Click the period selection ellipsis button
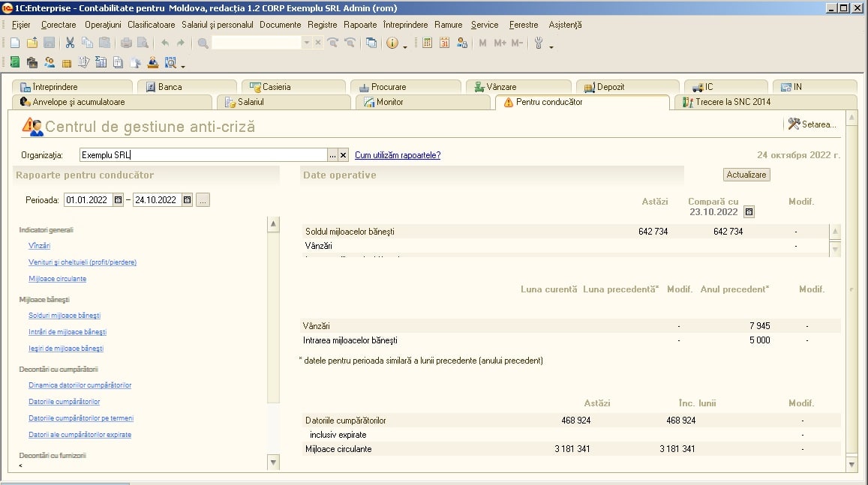This screenshot has width=868, height=485. (x=203, y=200)
